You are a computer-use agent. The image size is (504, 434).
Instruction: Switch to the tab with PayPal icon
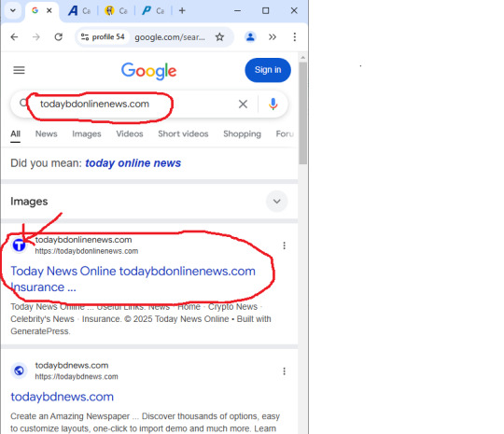[153, 11]
